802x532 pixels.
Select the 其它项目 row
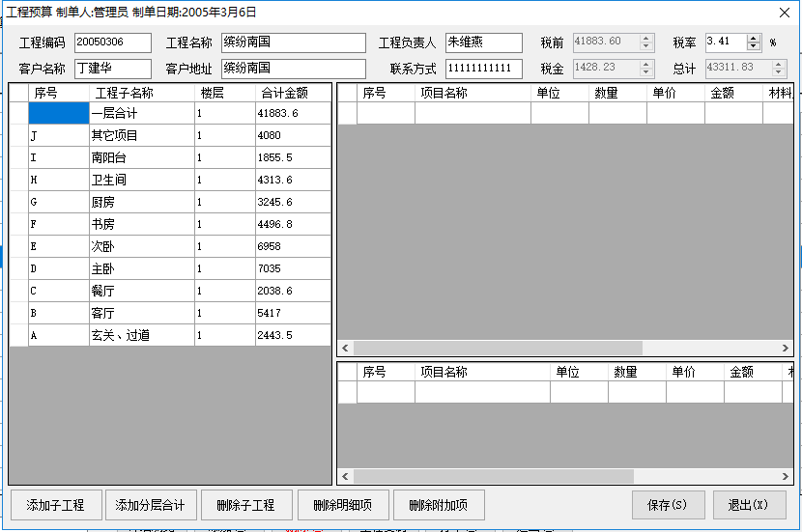click(x=170, y=135)
